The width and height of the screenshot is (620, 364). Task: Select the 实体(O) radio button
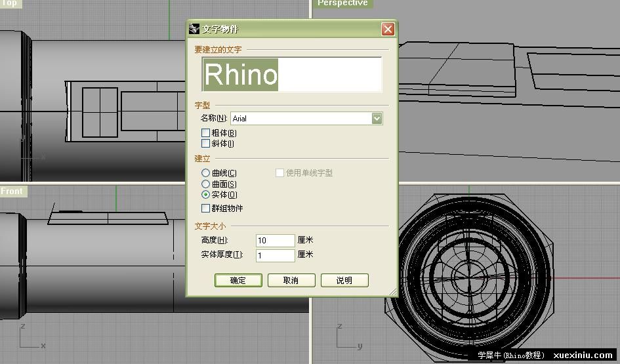coord(205,194)
